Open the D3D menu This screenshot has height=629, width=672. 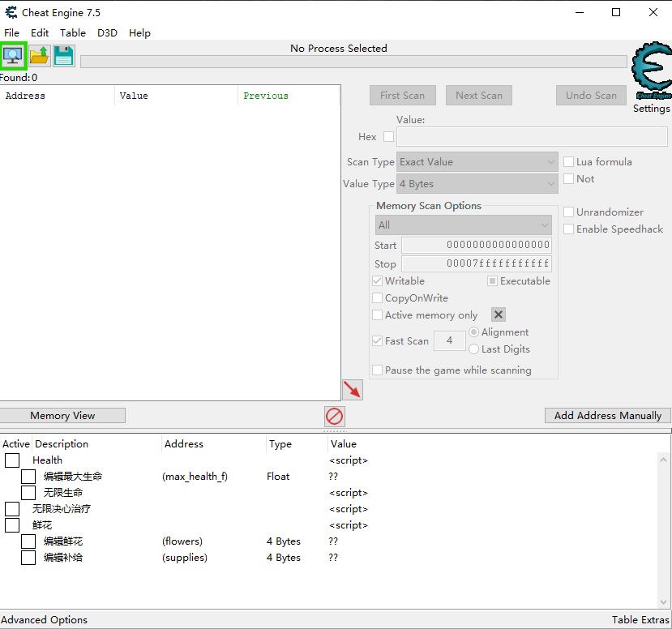107,33
